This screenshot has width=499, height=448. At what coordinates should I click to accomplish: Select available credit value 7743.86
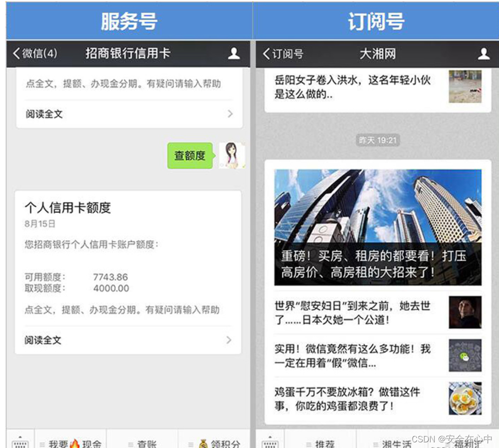click(x=110, y=277)
